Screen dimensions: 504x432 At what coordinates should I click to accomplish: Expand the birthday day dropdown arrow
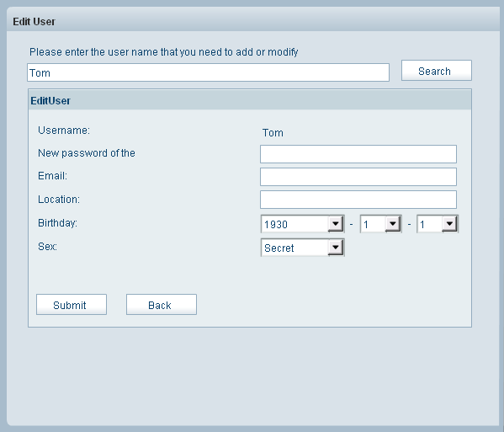point(449,223)
